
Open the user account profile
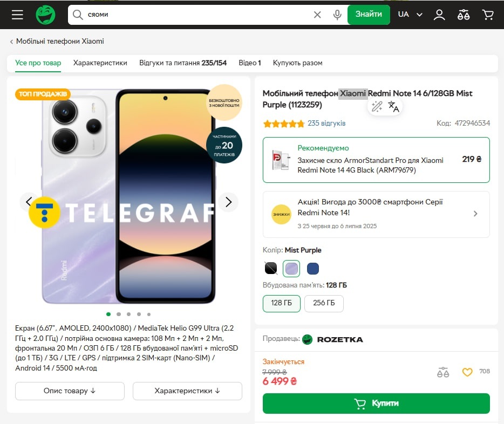439,15
